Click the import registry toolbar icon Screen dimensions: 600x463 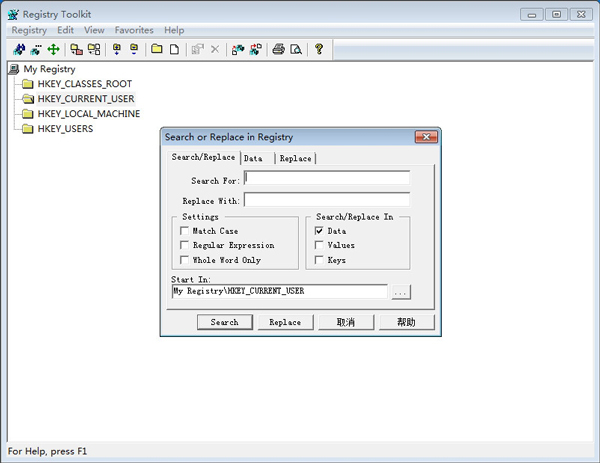tap(238, 49)
